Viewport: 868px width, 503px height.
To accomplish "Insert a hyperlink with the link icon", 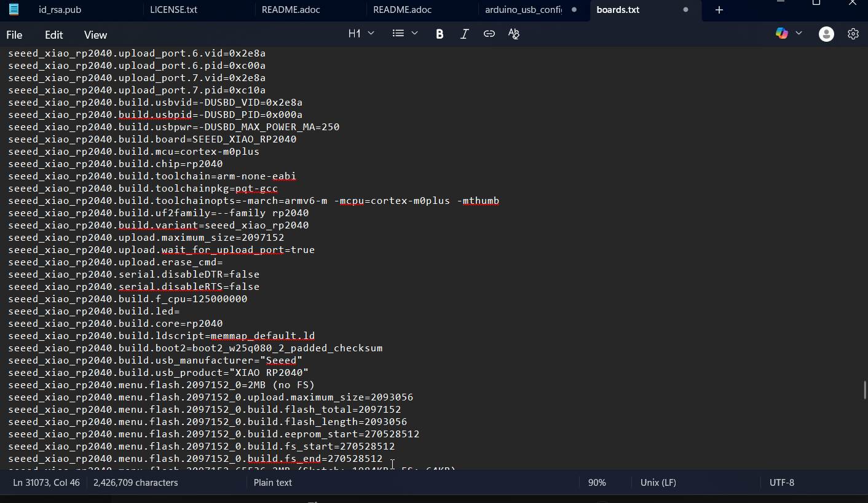I will click(x=489, y=34).
